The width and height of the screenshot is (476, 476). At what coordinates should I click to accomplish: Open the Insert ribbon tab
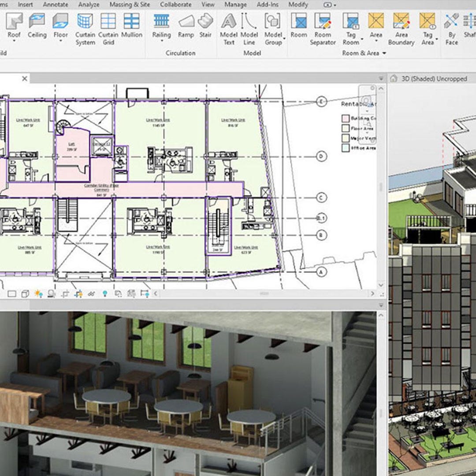click(25, 4)
